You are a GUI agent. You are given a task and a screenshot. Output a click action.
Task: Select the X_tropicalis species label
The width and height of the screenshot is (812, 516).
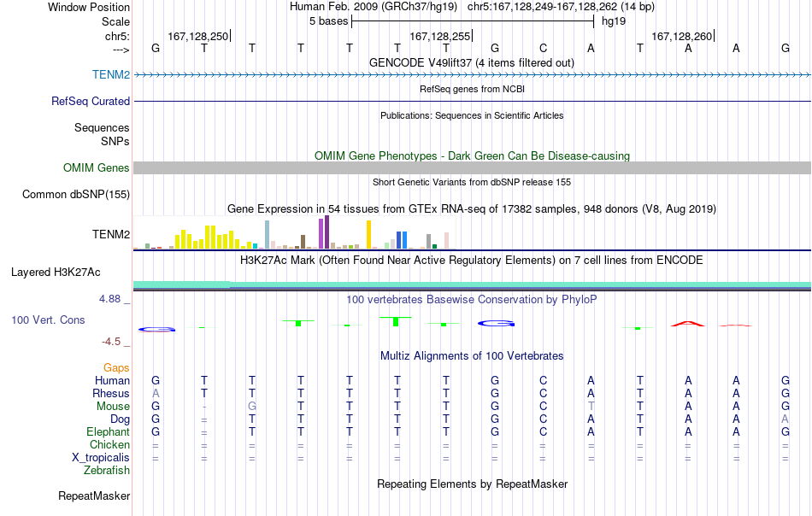101,458
